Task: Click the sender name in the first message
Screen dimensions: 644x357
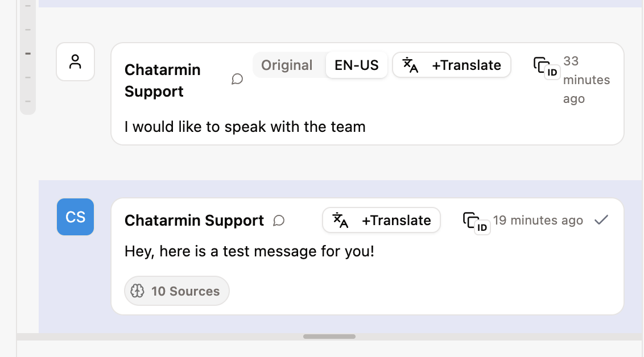Action: 162,80
